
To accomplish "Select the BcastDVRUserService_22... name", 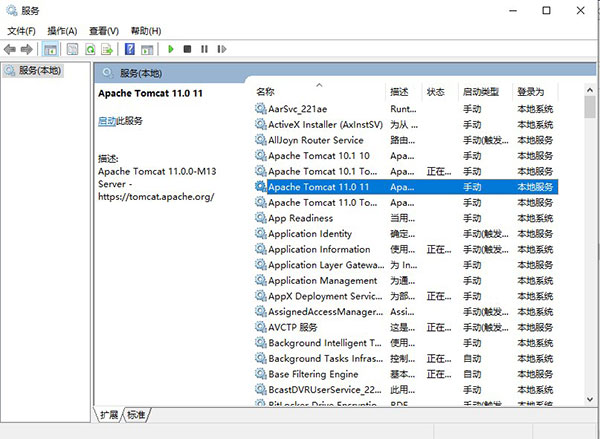I will point(325,390).
